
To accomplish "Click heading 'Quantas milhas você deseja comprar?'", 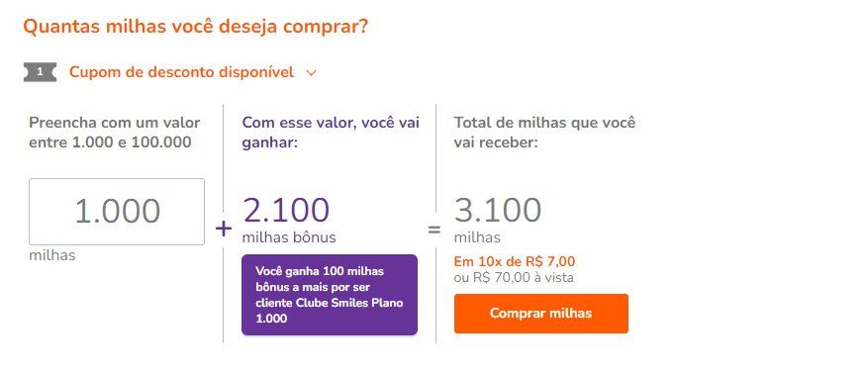I will point(195,27).
